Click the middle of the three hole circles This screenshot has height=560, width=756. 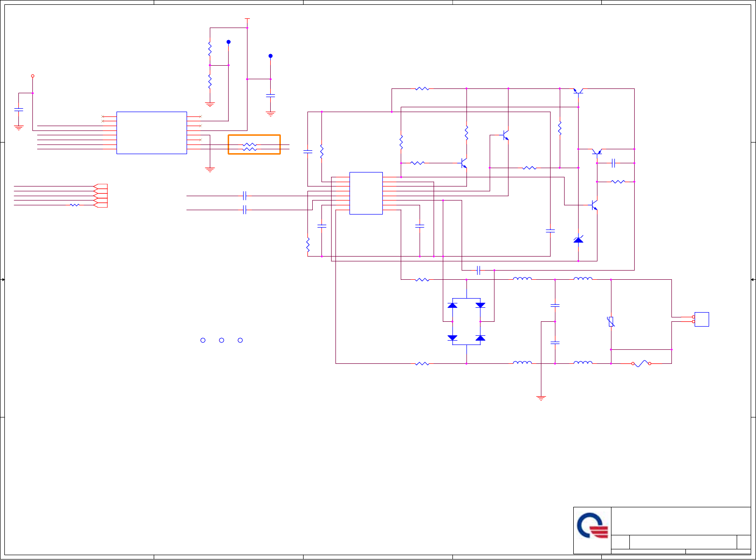click(221, 340)
